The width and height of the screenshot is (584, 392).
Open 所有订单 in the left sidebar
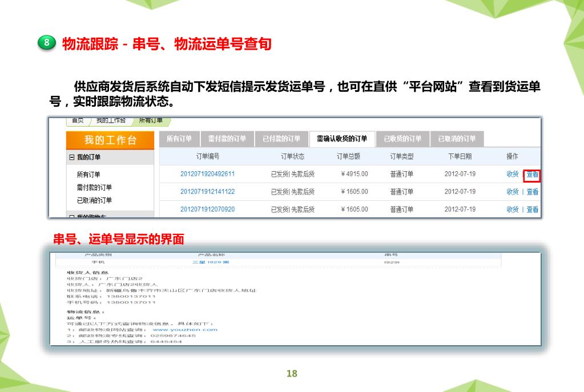[x=88, y=175]
